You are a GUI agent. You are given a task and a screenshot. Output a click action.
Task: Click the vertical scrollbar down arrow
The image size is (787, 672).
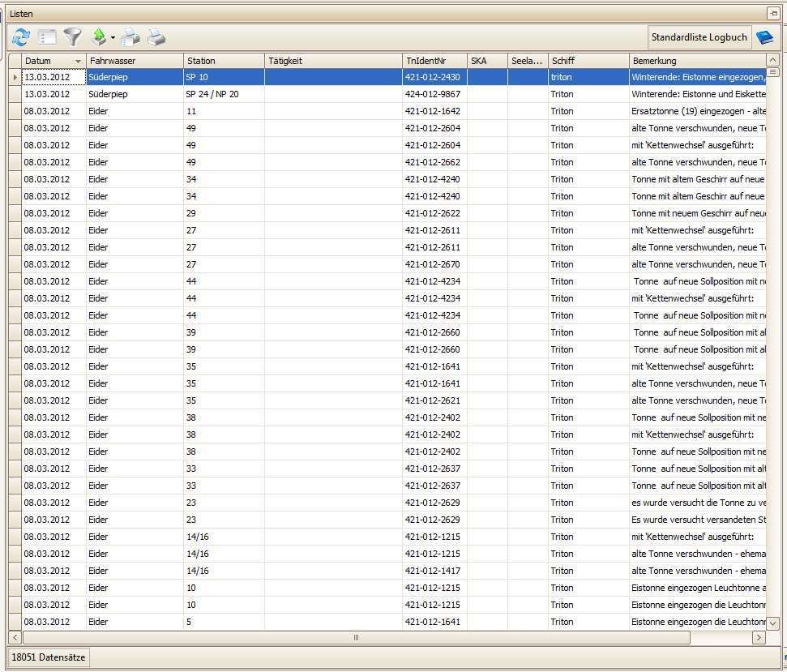pos(772,623)
